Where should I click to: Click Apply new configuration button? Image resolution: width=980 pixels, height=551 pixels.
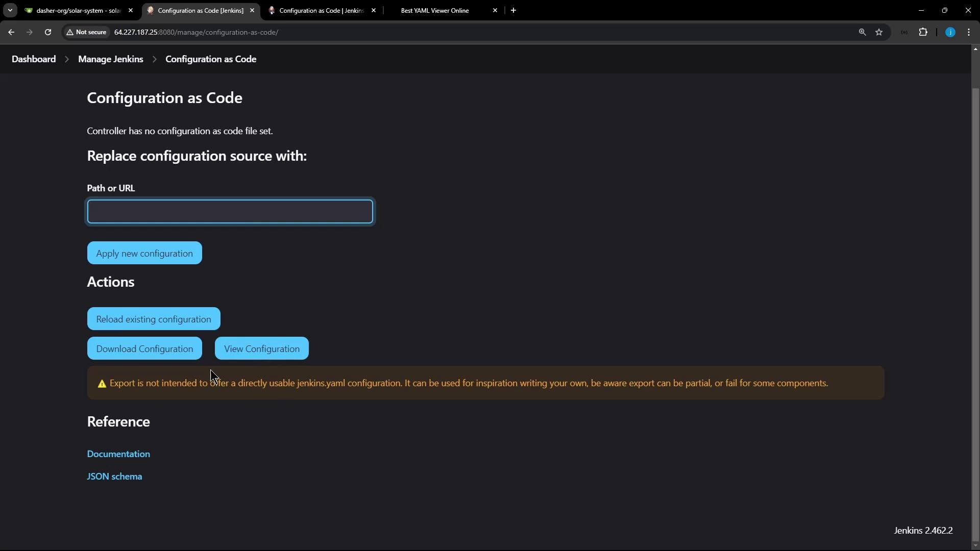tap(144, 253)
